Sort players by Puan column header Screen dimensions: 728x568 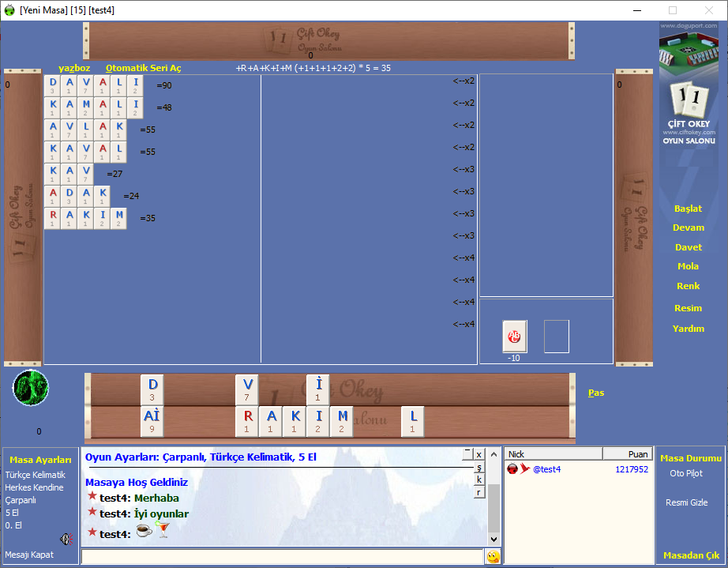coord(627,454)
